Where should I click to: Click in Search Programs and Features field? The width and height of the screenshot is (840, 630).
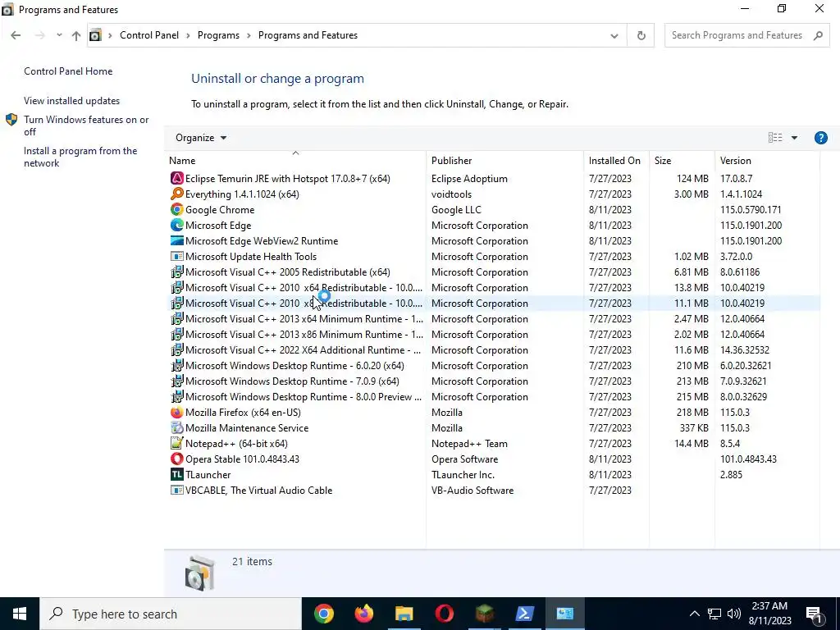(x=739, y=35)
